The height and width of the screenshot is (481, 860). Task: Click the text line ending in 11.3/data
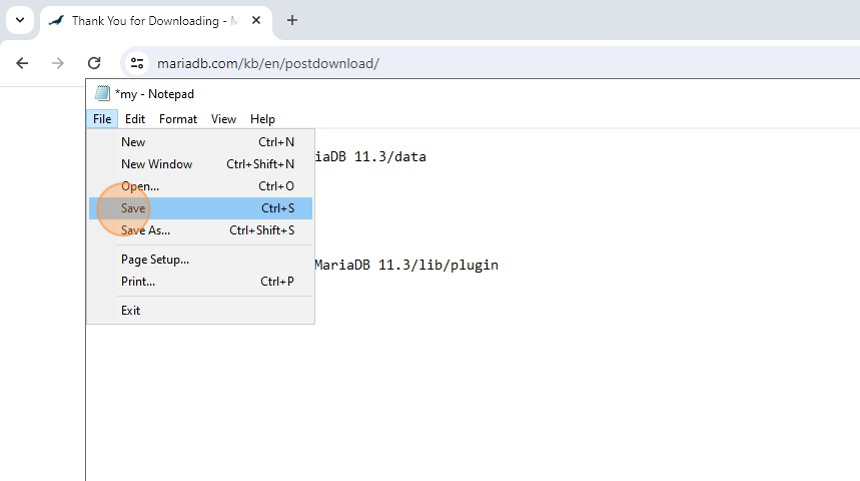371,157
